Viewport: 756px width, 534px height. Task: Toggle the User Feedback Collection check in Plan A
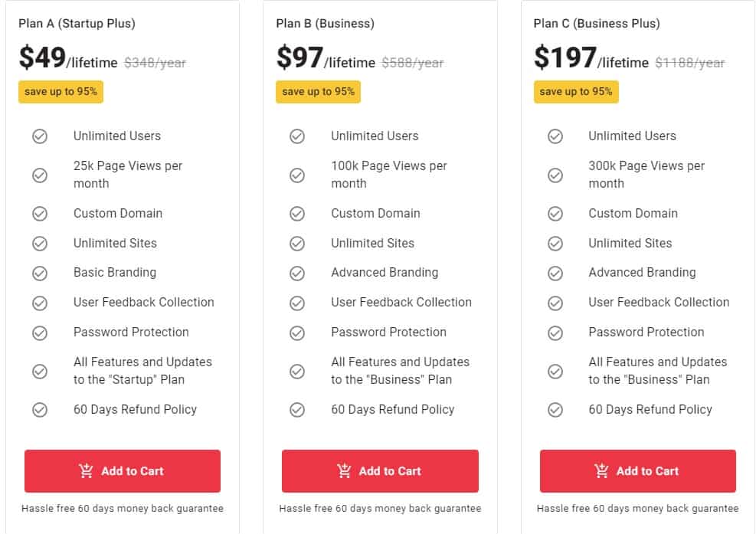point(41,303)
